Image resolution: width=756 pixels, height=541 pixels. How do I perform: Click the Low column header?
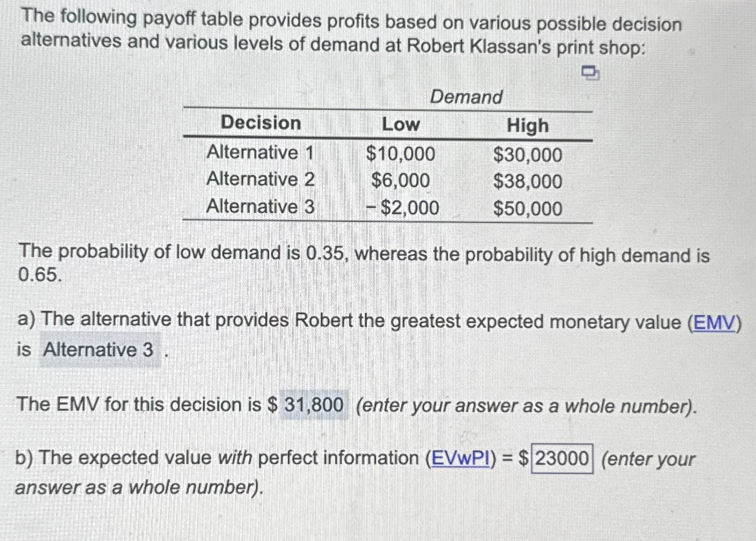401,125
